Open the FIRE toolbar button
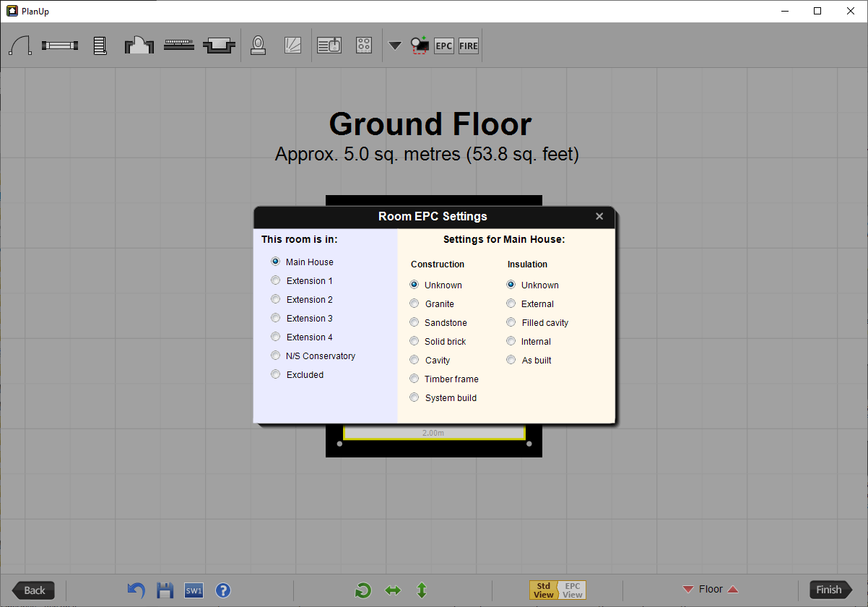The image size is (868, 607). [469, 46]
